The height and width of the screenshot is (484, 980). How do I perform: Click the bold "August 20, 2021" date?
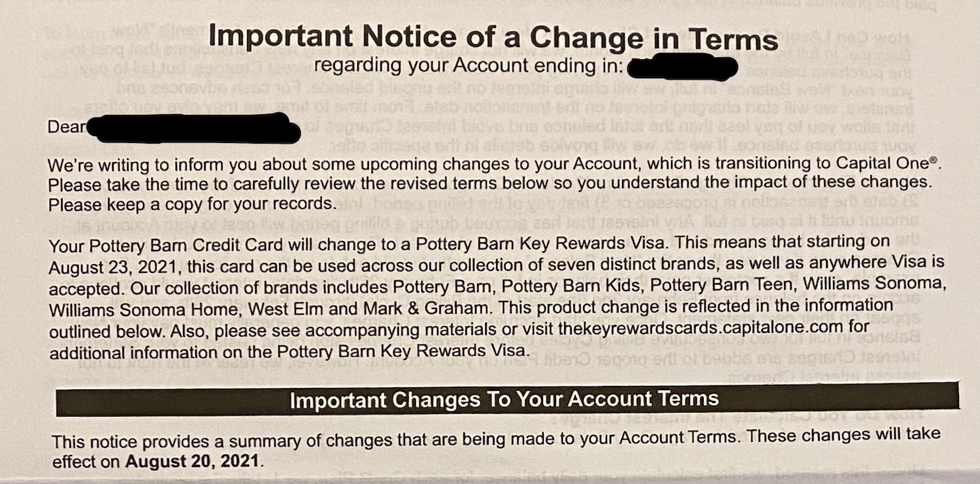point(192,461)
